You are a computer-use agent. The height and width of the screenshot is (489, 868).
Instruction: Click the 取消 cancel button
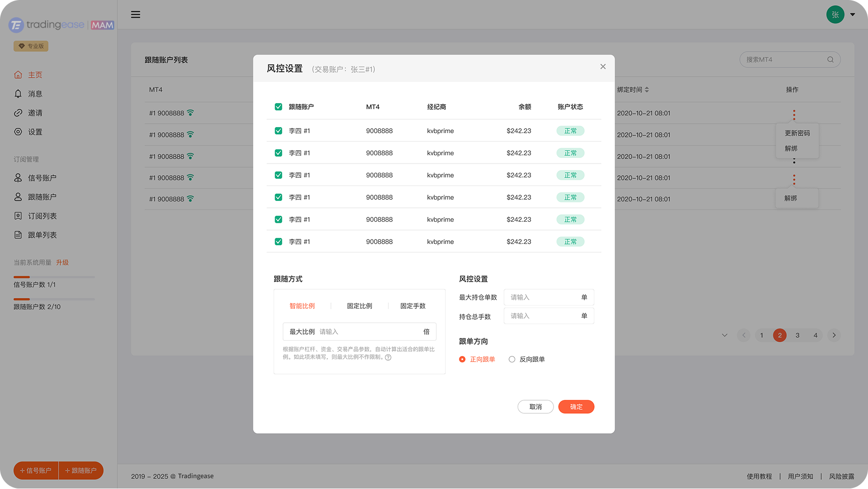535,407
